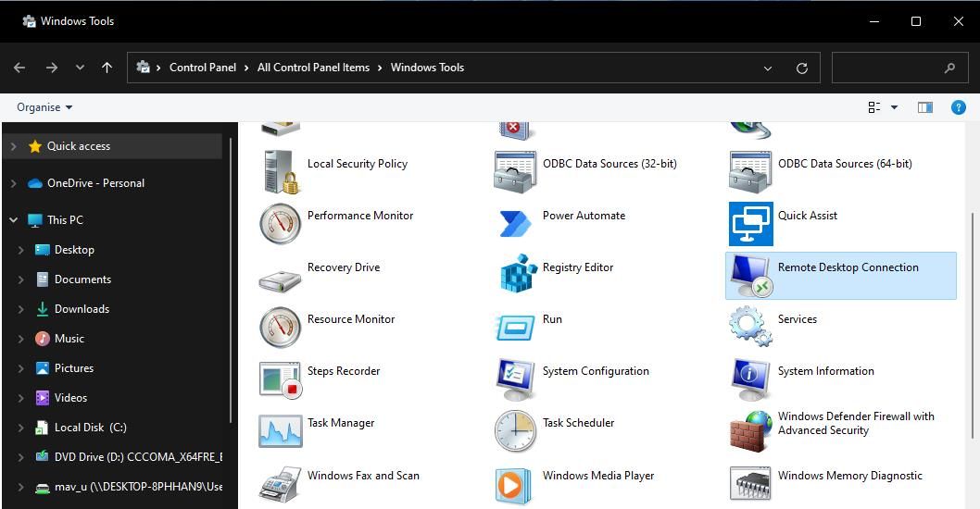The image size is (980, 509).
Task: Collapse the This PC tree node
Action: 13,220
